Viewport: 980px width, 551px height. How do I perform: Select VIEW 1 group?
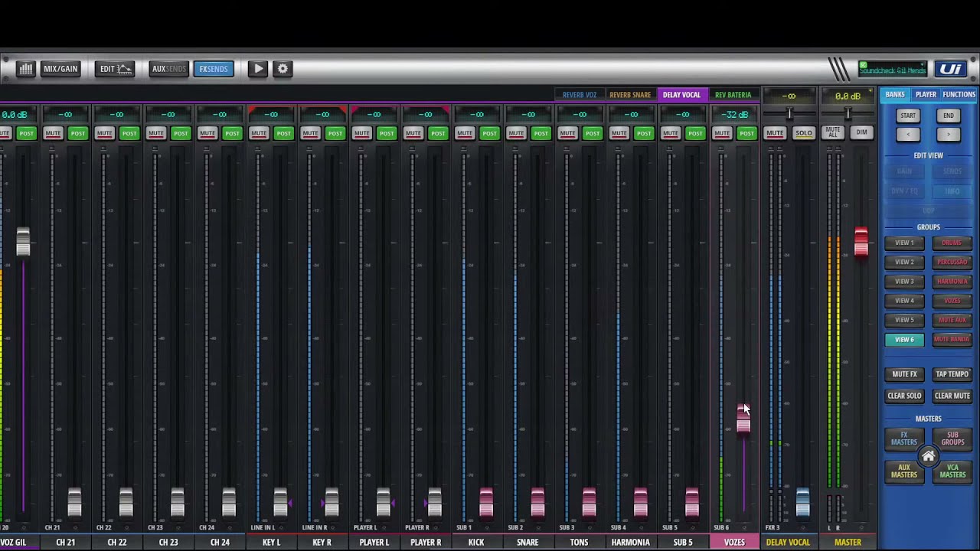(904, 243)
